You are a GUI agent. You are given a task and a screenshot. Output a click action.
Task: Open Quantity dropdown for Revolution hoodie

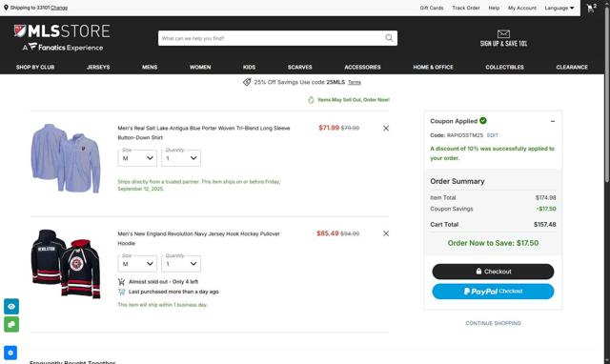click(181, 264)
